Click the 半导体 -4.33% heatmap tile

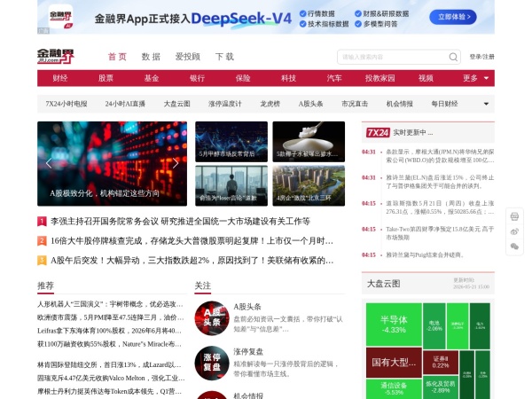click(x=394, y=325)
